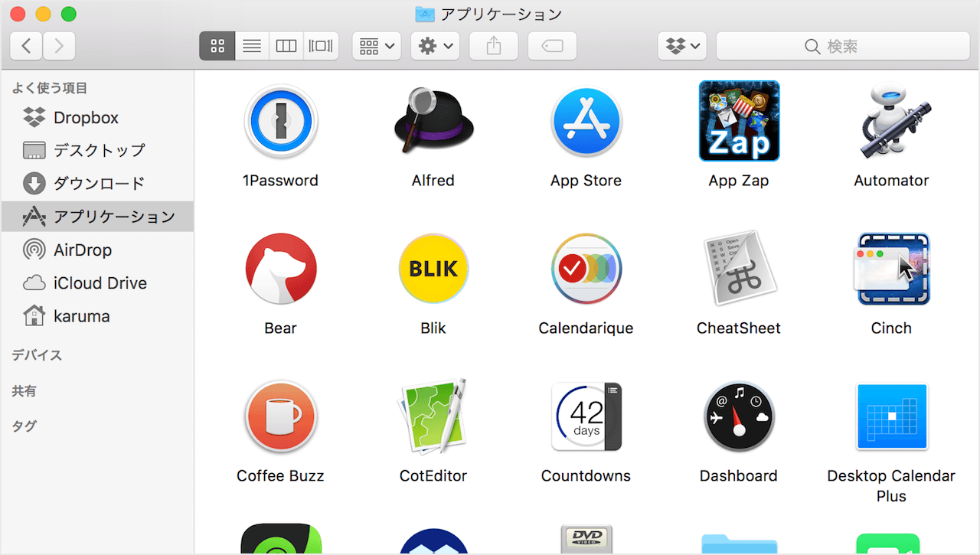Open the gear action menu
Image resolution: width=980 pixels, height=555 pixels.
tap(435, 46)
